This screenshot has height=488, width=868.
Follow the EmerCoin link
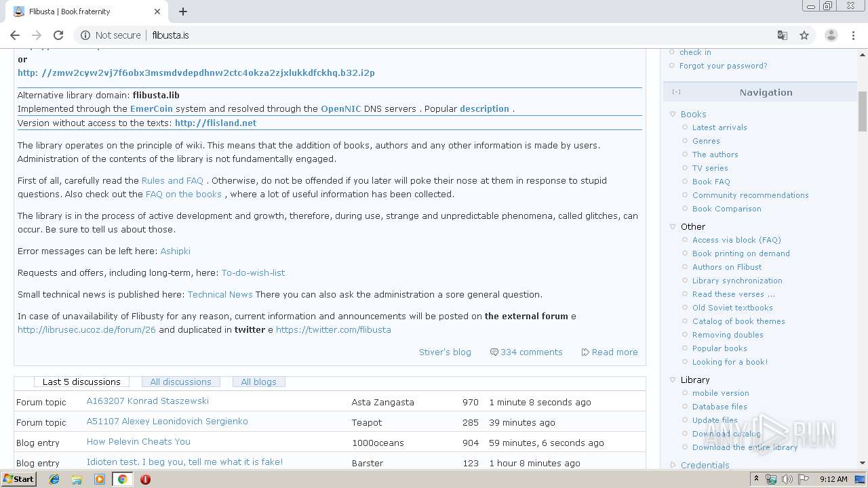(x=151, y=109)
